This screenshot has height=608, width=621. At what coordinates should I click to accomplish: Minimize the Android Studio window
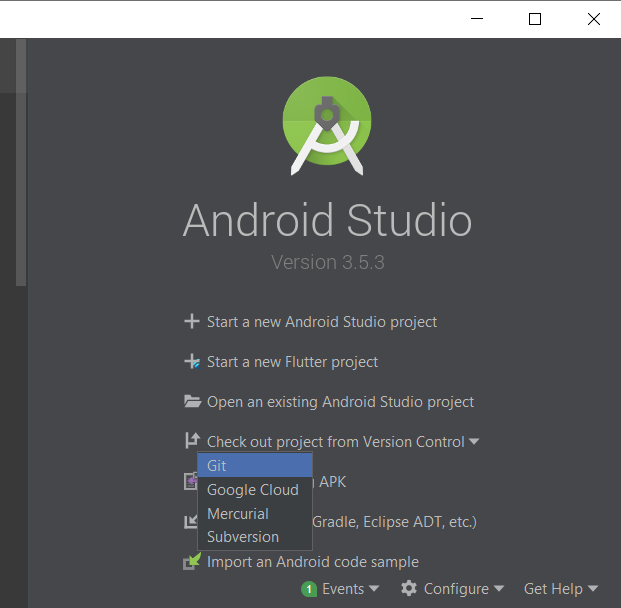(x=477, y=19)
